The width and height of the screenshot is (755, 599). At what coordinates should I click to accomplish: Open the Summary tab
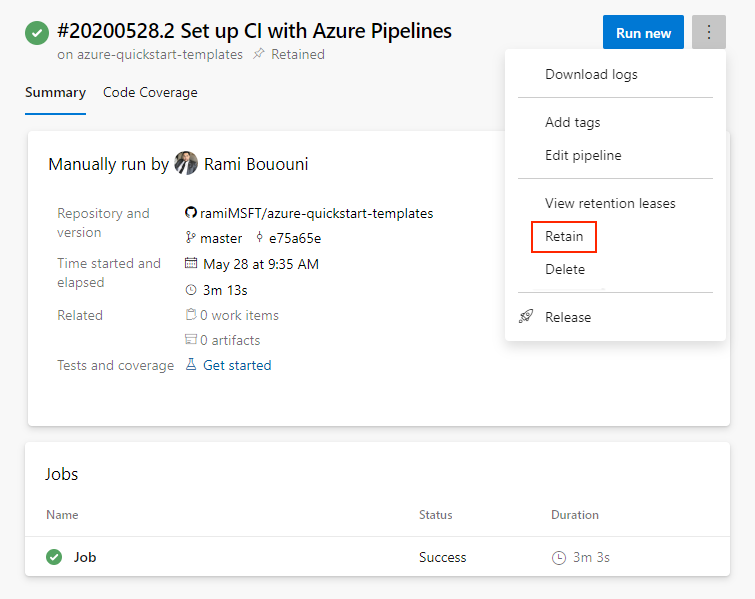(x=55, y=93)
